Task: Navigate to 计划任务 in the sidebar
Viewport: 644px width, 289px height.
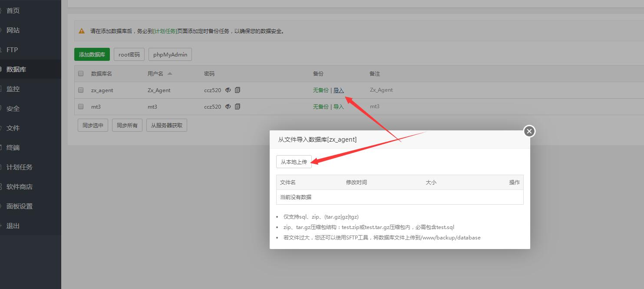Action: tap(20, 167)
